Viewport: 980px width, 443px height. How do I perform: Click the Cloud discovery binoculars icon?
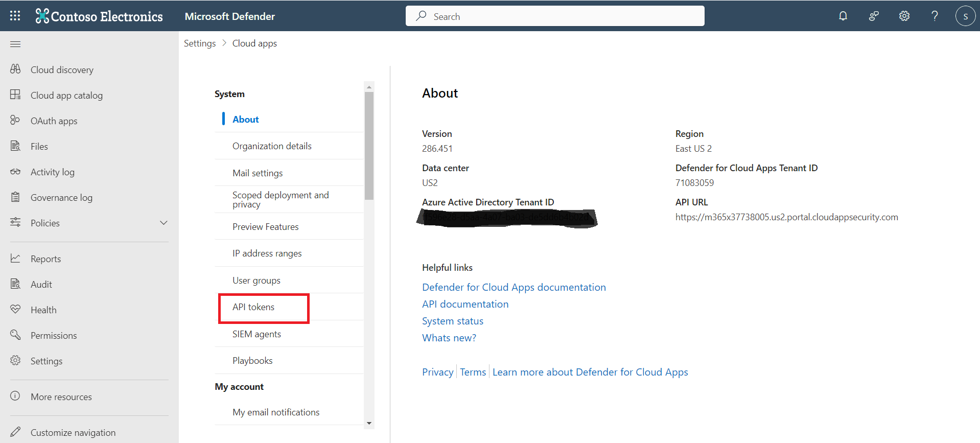click(x=15, y=69)
